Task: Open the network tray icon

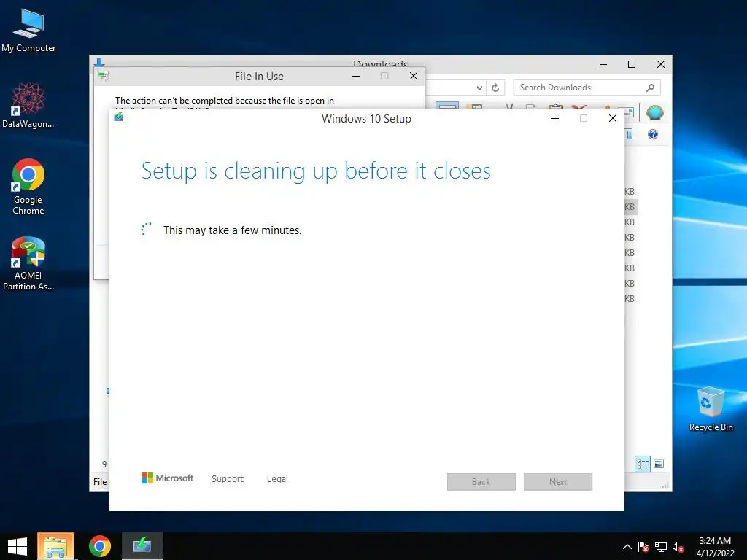Action: pos(661,547)
